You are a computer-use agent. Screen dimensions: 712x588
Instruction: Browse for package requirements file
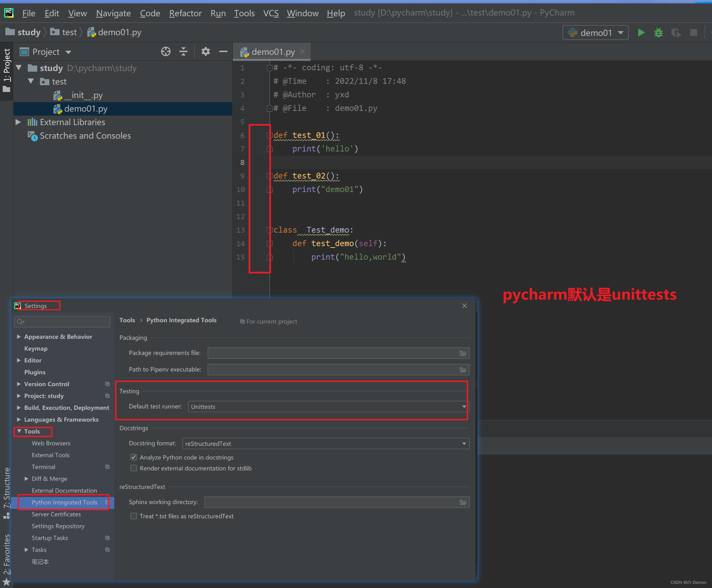pyautogui.click(x=463, y=353)
